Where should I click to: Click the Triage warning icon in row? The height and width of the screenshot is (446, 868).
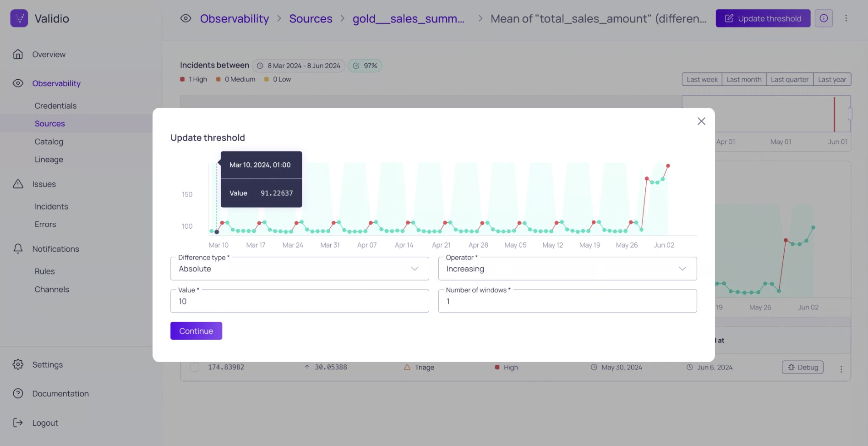(x=407, y=368)
